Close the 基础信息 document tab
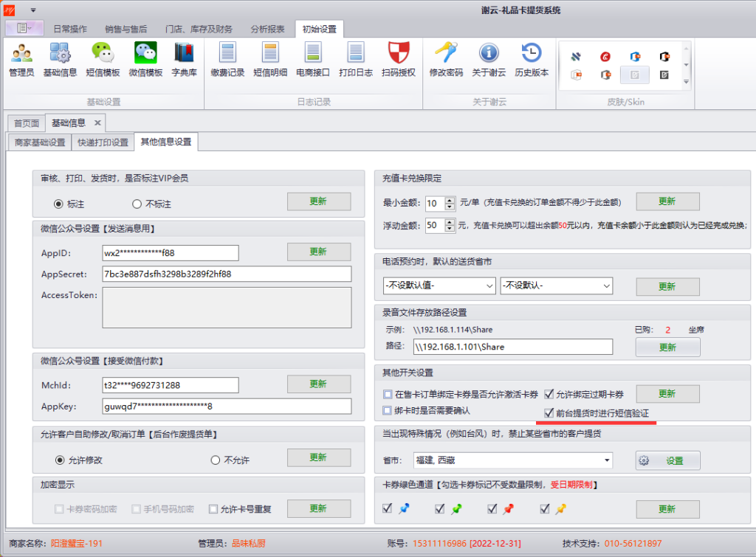The width and height of the screenshot is (756, 557). [x=97, y=123]
